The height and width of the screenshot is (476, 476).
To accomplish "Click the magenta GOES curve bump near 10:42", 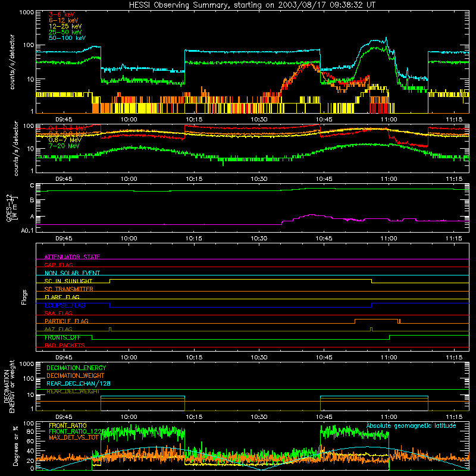I will (x=311, y=215).
